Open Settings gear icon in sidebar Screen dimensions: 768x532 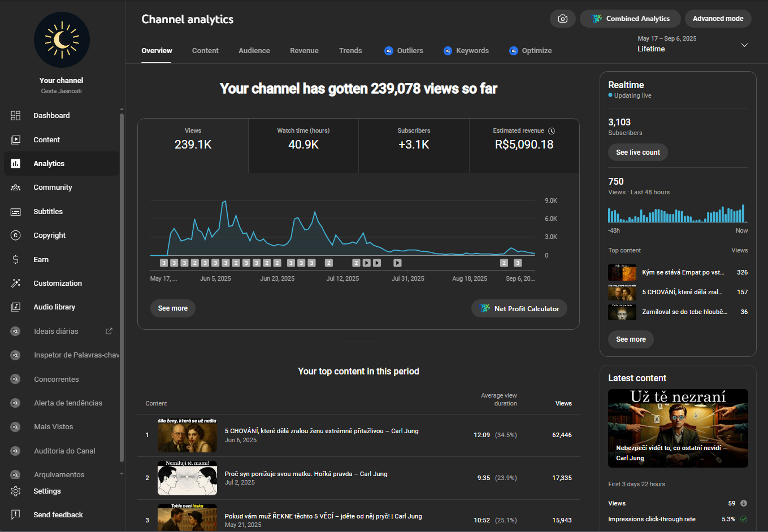click(16, 491)
